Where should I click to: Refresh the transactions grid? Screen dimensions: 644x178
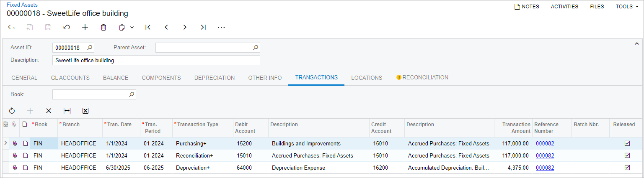[12, 111]
